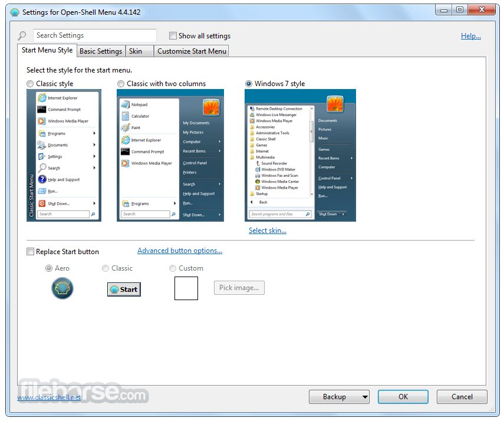Click the Shut Down arrow in Classic style preview
The width and height of the screenshot is (504, 421).
point(94,203)
